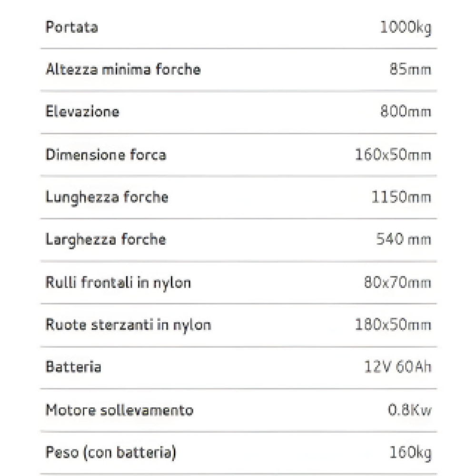Screen dimensions: 476x476
Task: Select the 80x70mm roller value
Action: click(x=397, y=282)
